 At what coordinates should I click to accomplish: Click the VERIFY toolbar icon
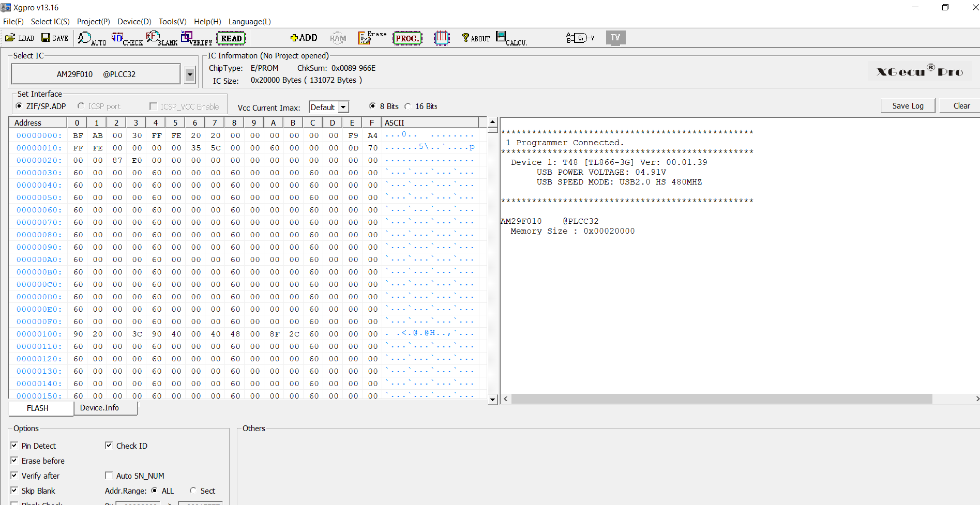click(x=196, y=39)
